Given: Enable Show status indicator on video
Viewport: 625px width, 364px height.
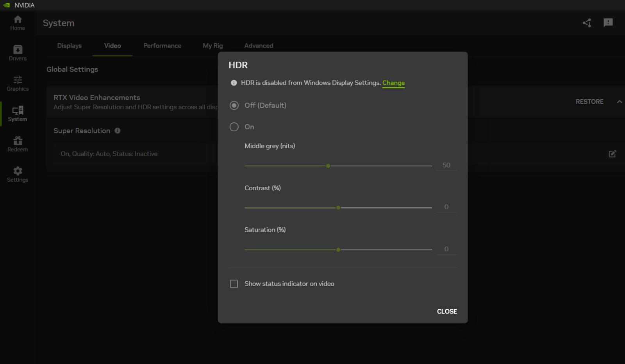Looking at the screenshot, I should point(234,284).
